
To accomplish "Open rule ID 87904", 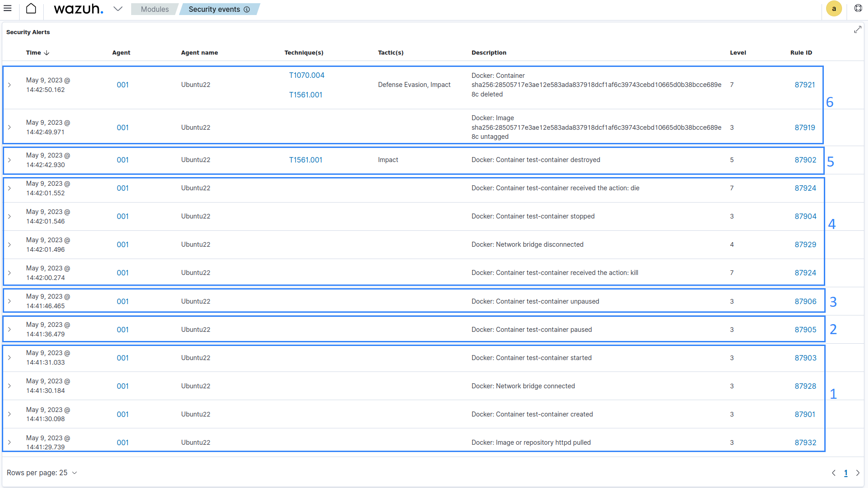I will click(x=805, y=216).
